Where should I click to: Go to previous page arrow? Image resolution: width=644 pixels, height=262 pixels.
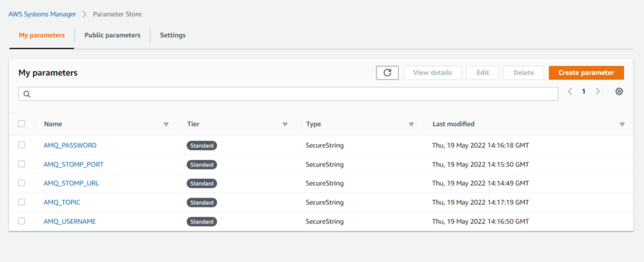coord(570,92)
